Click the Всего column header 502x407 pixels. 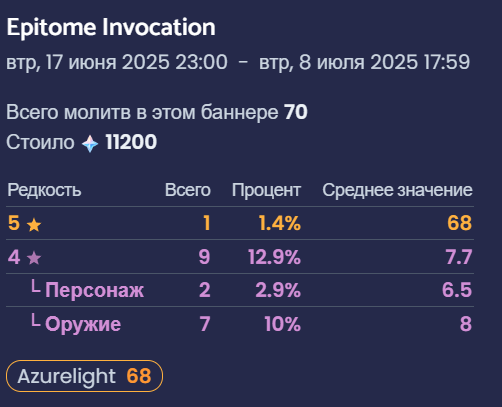point(188,190)
